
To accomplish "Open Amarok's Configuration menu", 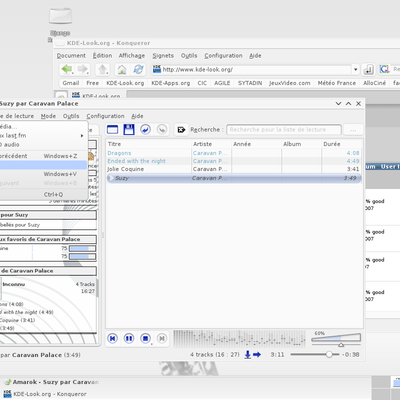I will (105, 116).
